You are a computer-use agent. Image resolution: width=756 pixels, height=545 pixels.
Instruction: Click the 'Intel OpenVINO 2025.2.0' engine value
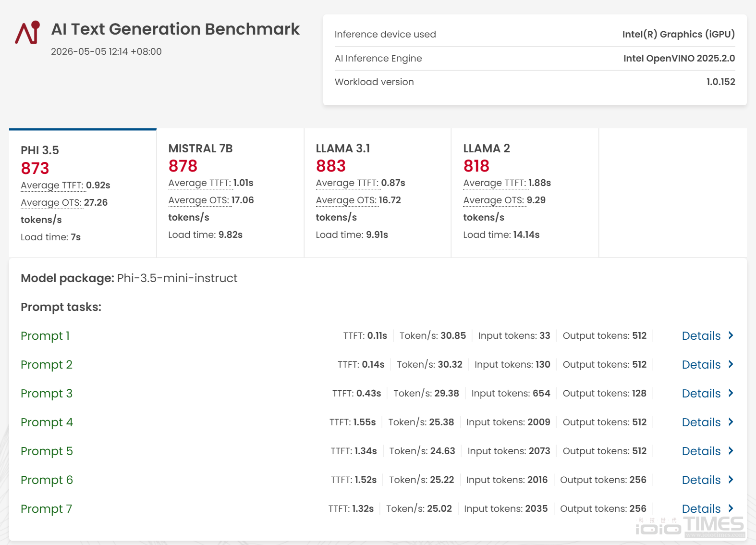pyautogui.click(x=679, y=58)
